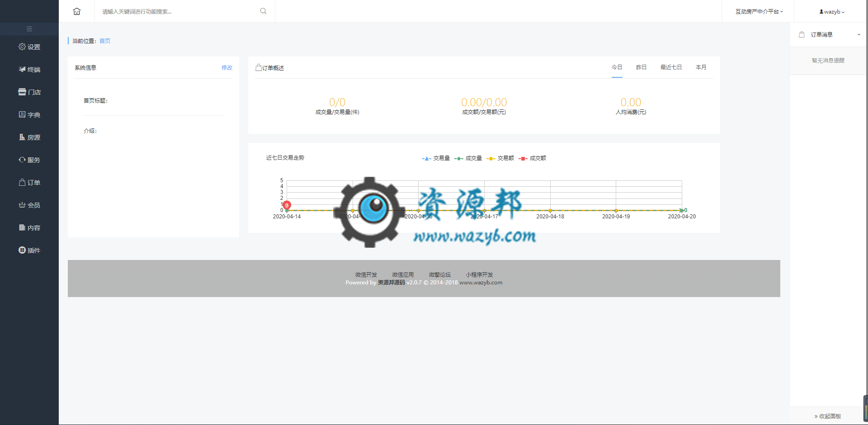
Task: Toggle the sidebar hamburger menu icon
Action: click(29, 29)
